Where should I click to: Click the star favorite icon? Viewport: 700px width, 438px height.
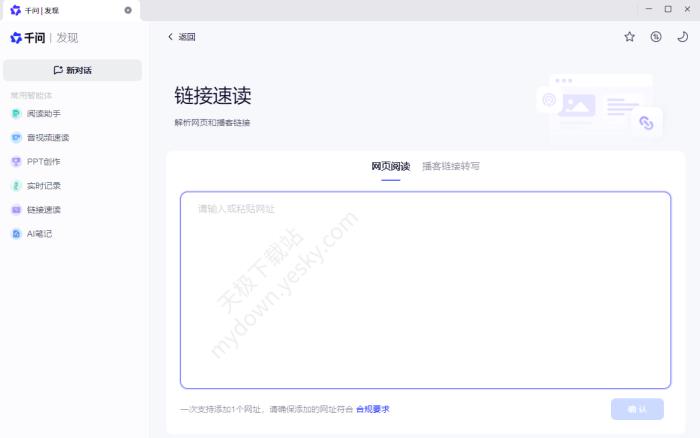[629, 37]
